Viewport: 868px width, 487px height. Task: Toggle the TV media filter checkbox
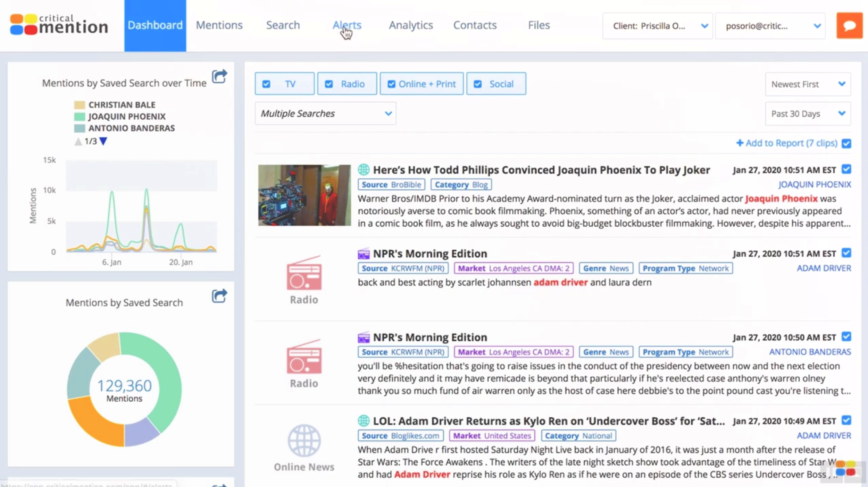pos(266,84)
